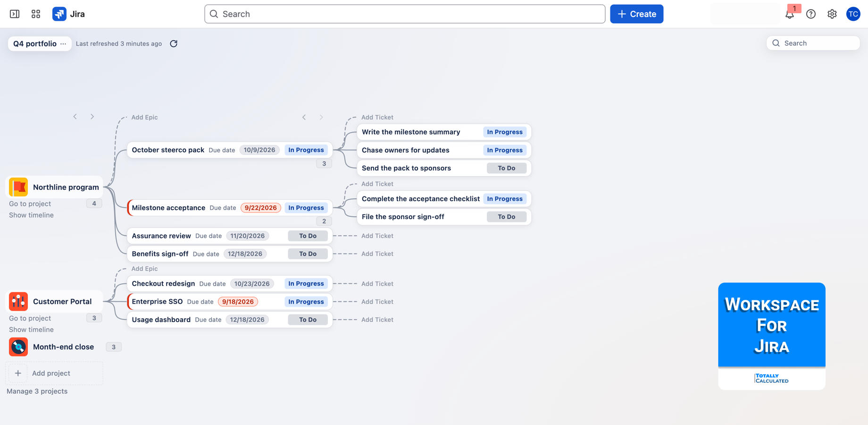Viewport: 868px width, 425px height.
Task: Add Ticket to Assurance review
Action: (377, 236)
